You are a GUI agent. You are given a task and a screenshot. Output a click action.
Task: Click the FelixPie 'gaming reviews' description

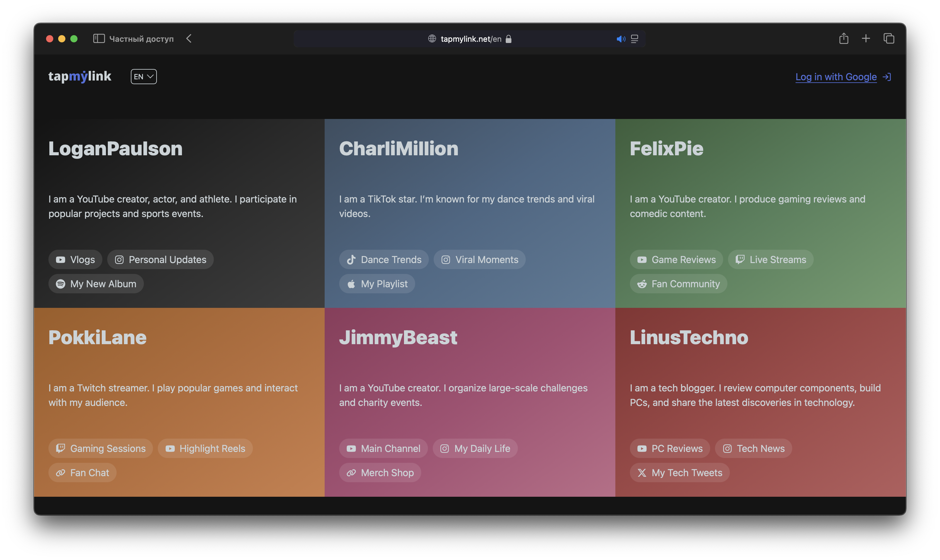[747, 206]
